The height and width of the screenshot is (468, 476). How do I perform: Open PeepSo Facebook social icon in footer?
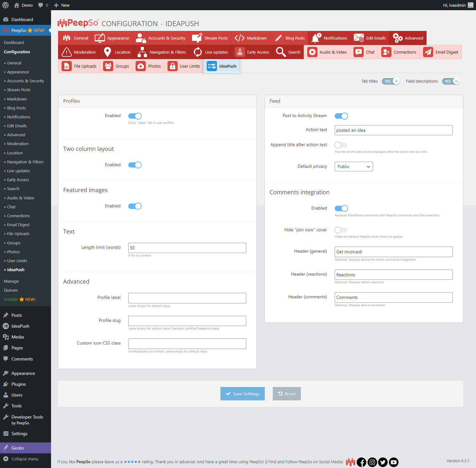(x=361, y=462)
